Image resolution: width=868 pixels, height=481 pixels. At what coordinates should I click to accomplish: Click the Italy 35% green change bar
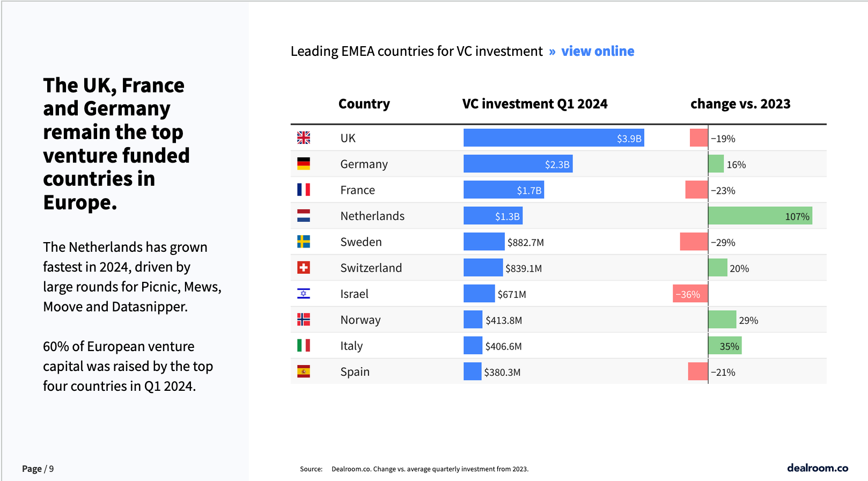pyautogui.click(x=725, y=346)
